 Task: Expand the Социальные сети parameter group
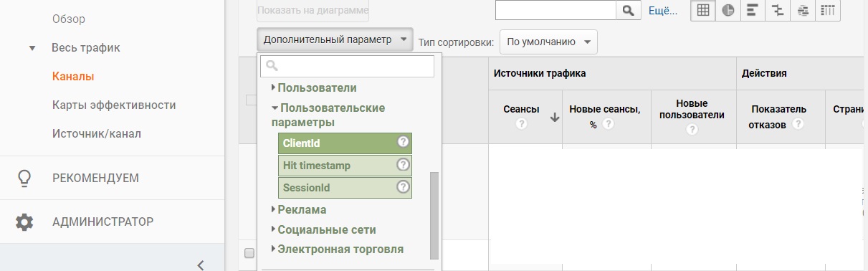[x=323, y=229]
